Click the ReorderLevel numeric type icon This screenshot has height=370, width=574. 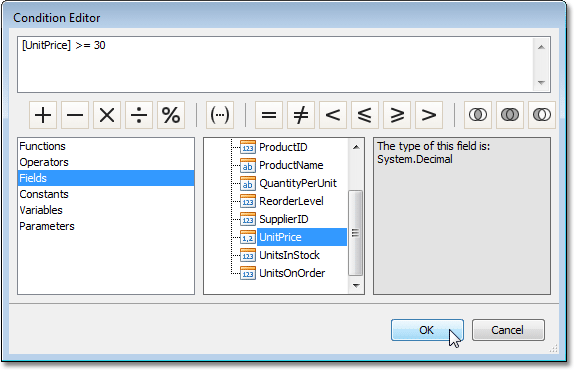(x=248, y=201)
